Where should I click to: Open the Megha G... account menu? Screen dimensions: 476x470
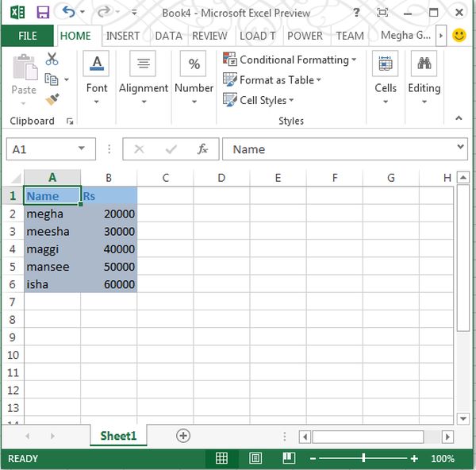405,36
